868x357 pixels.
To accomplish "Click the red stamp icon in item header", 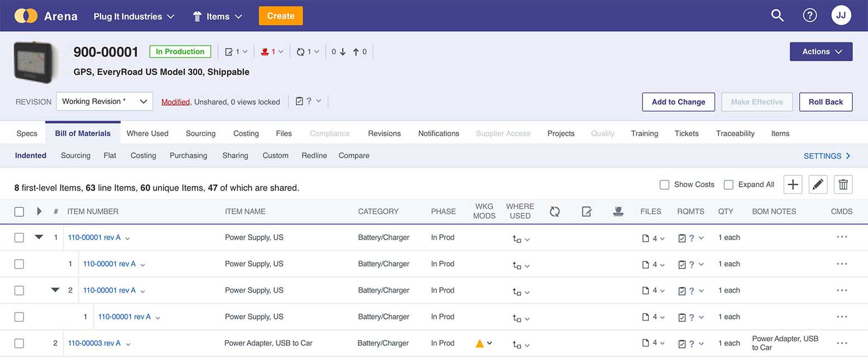I will coord(265,52).
